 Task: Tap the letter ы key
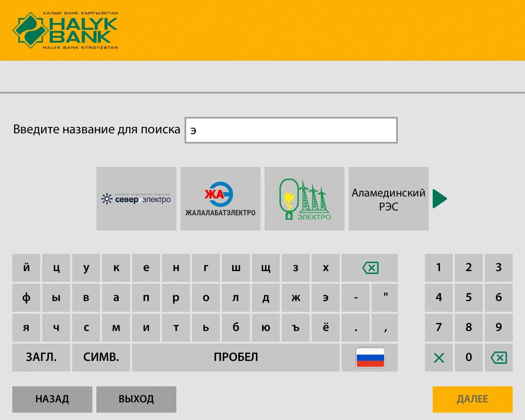56,298
